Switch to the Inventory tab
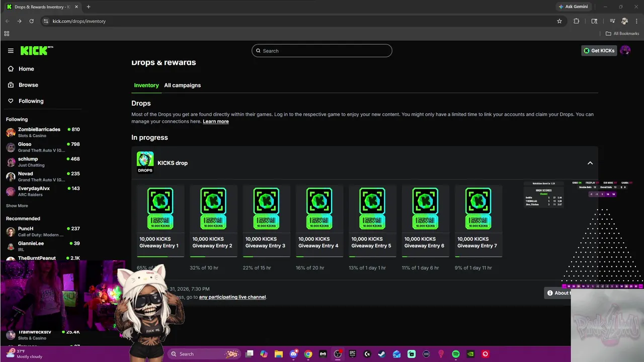 coord(146,85)
